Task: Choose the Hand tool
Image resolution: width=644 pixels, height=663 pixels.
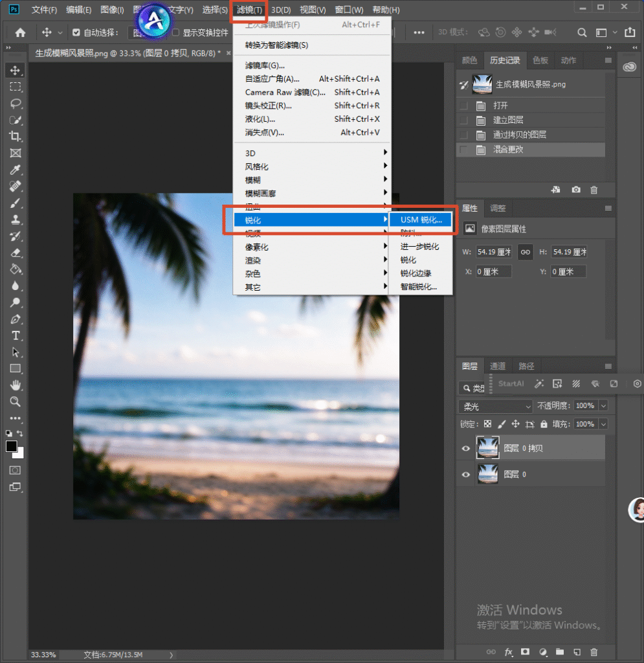Action: (x=16, y=385)
